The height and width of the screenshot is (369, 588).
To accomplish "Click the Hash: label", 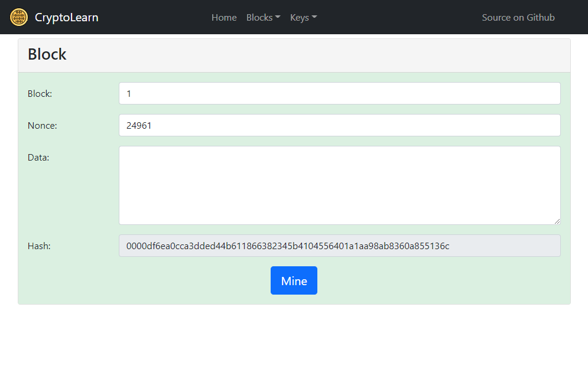I will (x=39, y=246).
